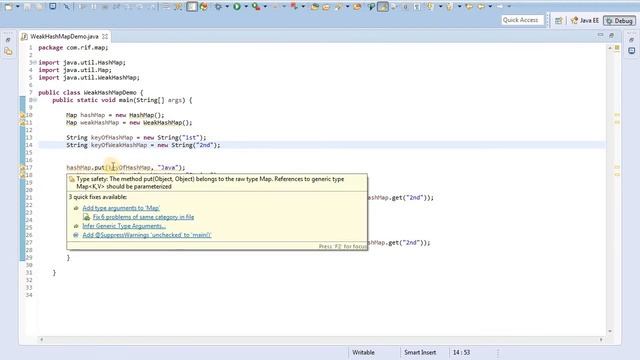
Task: Collapse the imports fold at line 3
Action: click(x=35, y=62)
